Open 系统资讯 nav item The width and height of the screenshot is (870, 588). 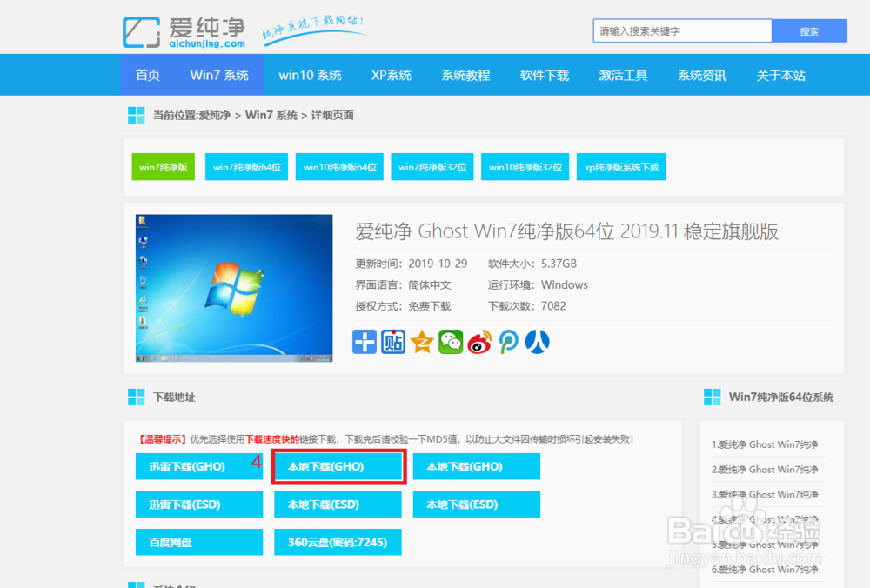coord(702,76)
